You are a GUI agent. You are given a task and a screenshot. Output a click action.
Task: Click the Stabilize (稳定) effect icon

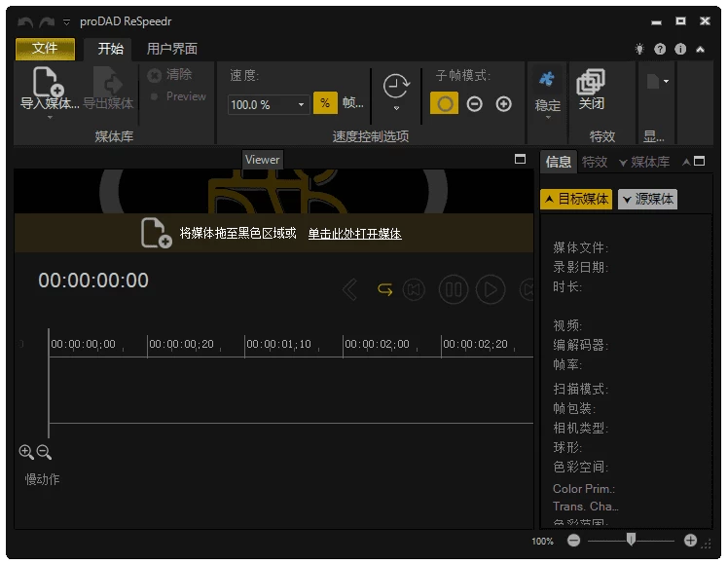(x=547, y=83)
